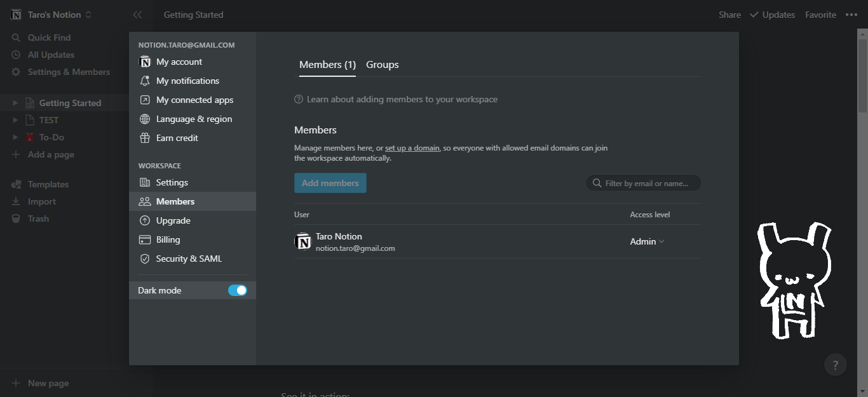Open All Updates in the sidebar
The image size is (868, 397).
tap(76, 55)
